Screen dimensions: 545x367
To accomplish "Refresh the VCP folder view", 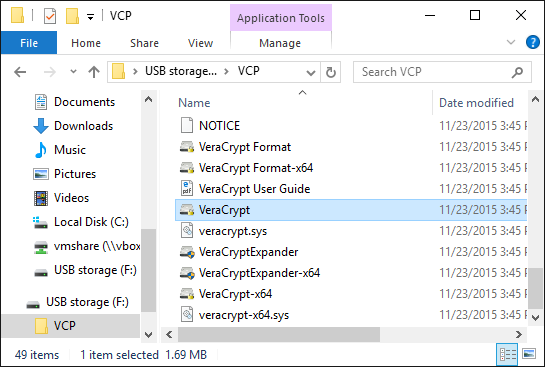I will click(331, 72).
